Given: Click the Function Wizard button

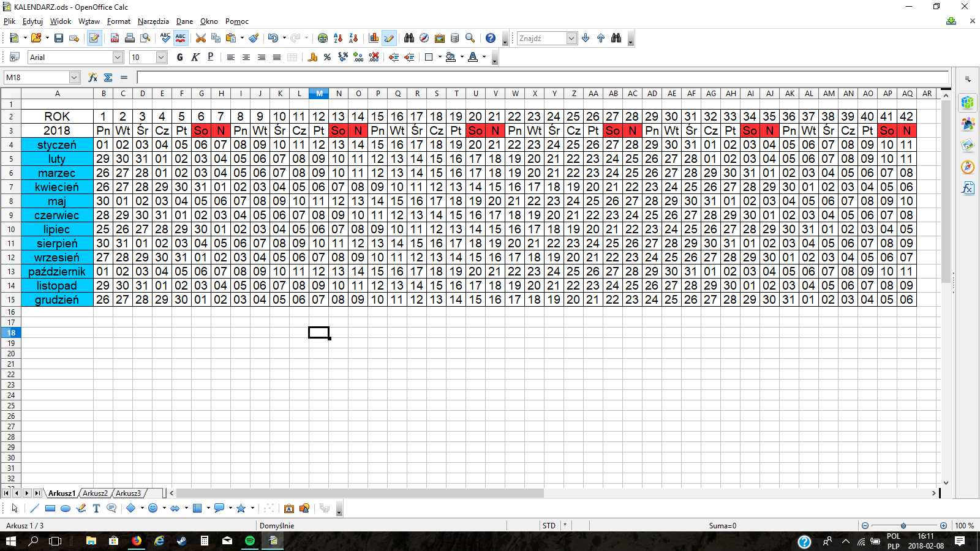Looking at the screenshot, I should [92, 77].
